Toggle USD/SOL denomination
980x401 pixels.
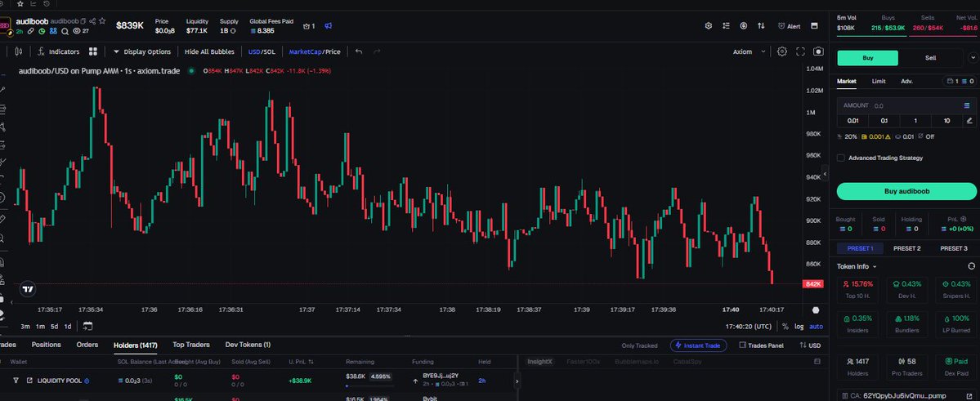[262, 51]
